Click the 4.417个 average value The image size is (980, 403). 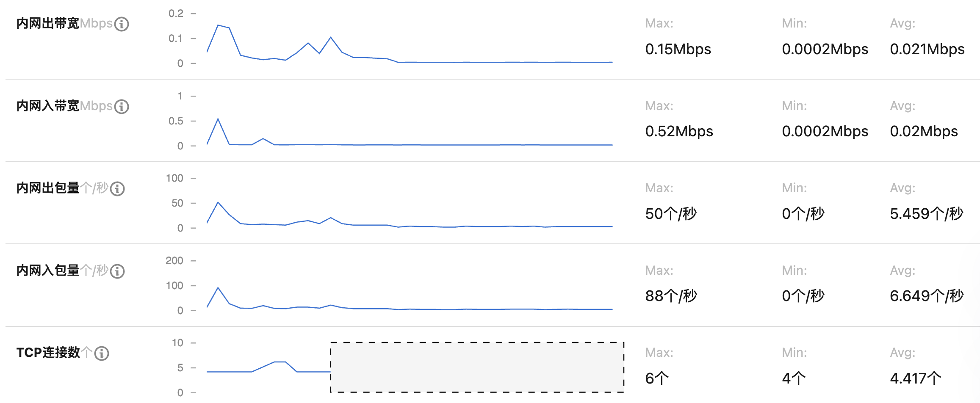pos(916,378)
